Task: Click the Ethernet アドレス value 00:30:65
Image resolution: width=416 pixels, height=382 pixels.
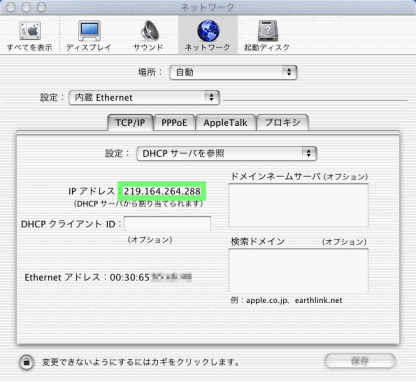Action: tap(129, 277)
